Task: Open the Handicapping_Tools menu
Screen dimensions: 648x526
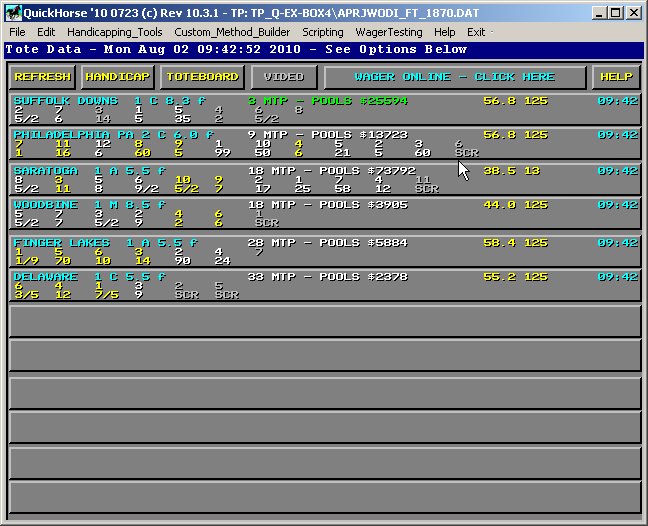Action: point(114,32)
